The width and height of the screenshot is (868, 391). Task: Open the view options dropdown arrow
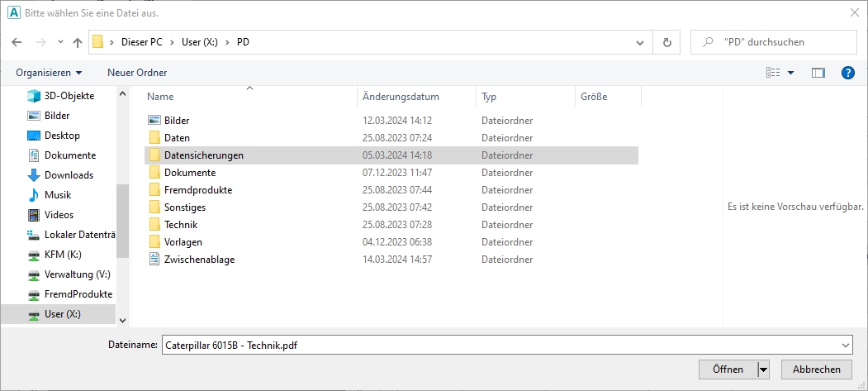click(x=790, y=73)
